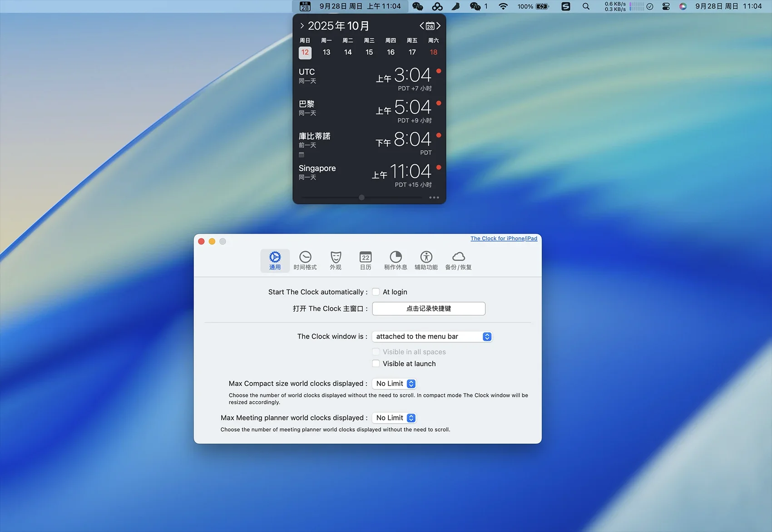This screenshot has height=532, width=772.
Task: Click the 2025年10月 month title
Action: [339, 26]
